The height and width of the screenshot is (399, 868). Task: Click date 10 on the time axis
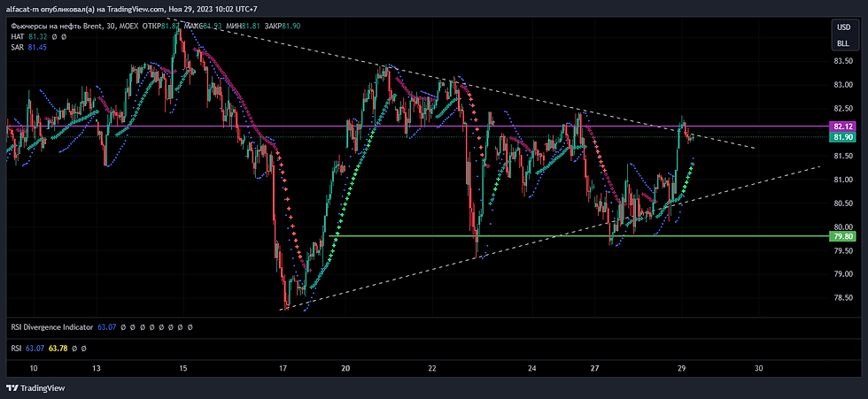[33, 369]
